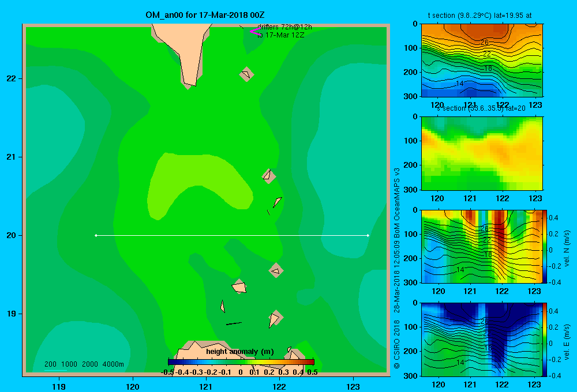This screenshot has width=577, height=392.
Task: Click contour label 14 in the temperature section
Action: pyautogui.click(x=460, y=84)
